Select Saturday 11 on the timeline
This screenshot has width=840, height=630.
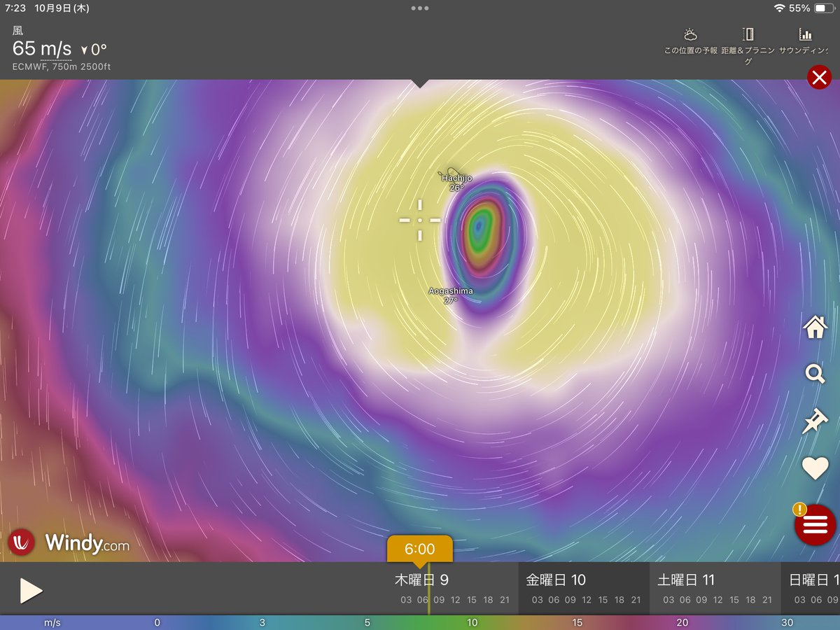tap(686, 580)
